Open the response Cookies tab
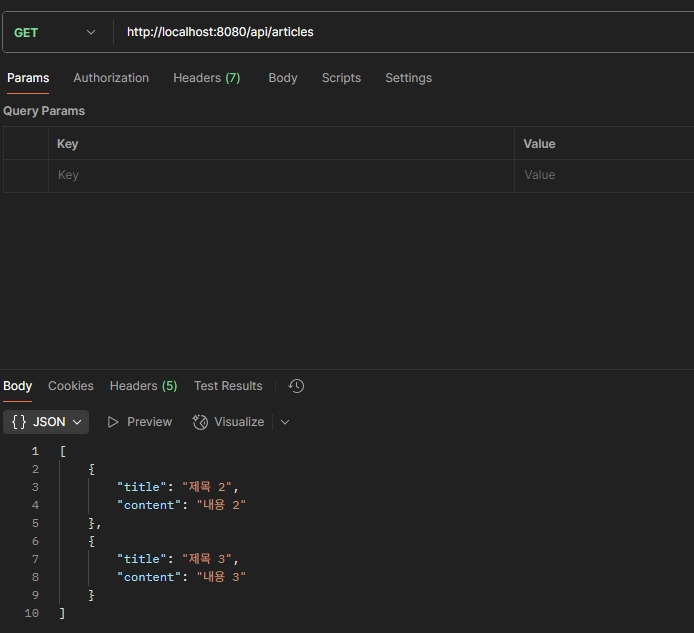 (71, 386)
